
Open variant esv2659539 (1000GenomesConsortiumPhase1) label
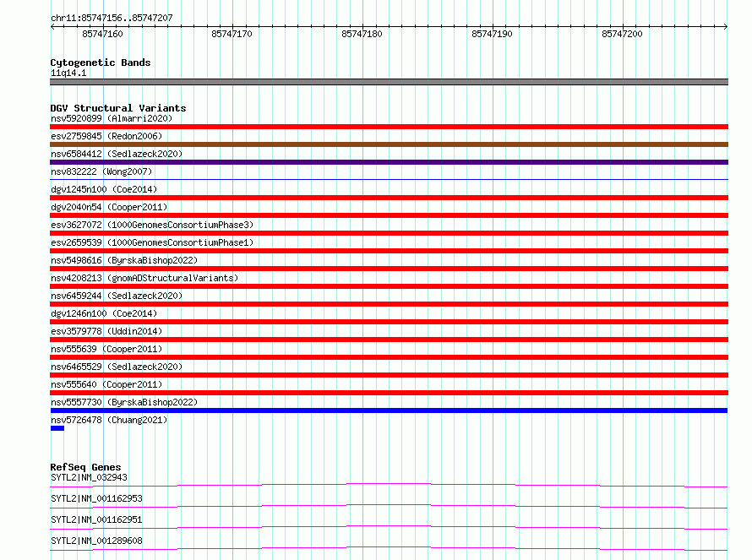point(152,242)
